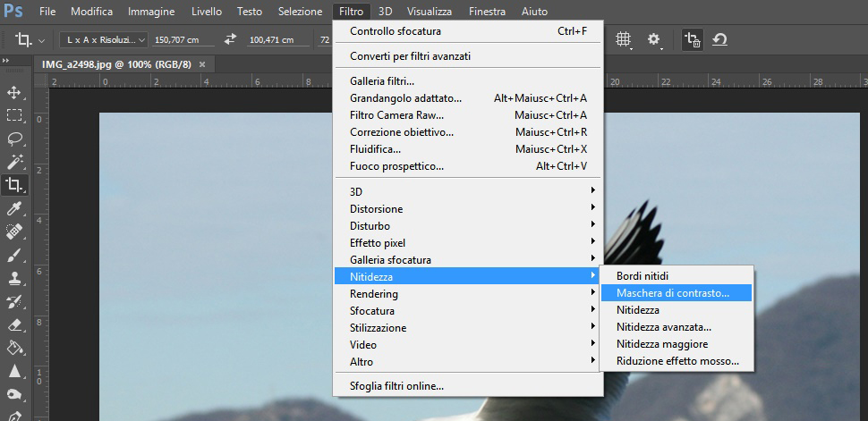
Task: Open crop tool preset picker arrow
Action: click(x=42, y=40)
